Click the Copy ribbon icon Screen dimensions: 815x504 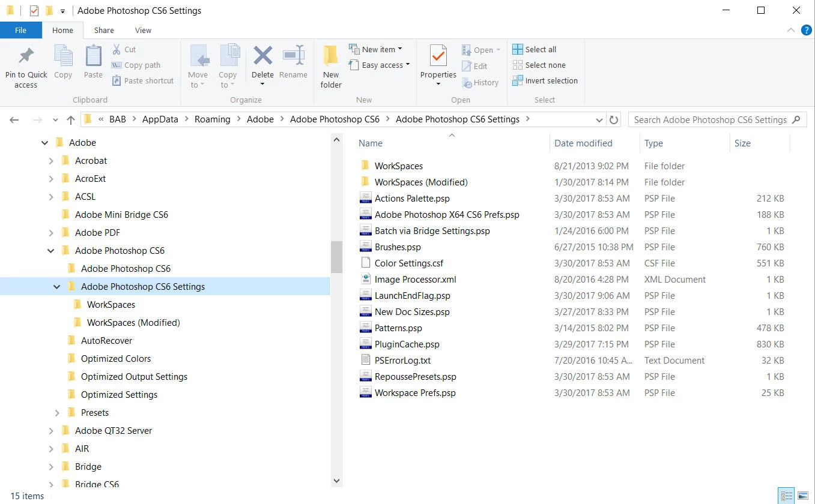(x=63, y=56)
